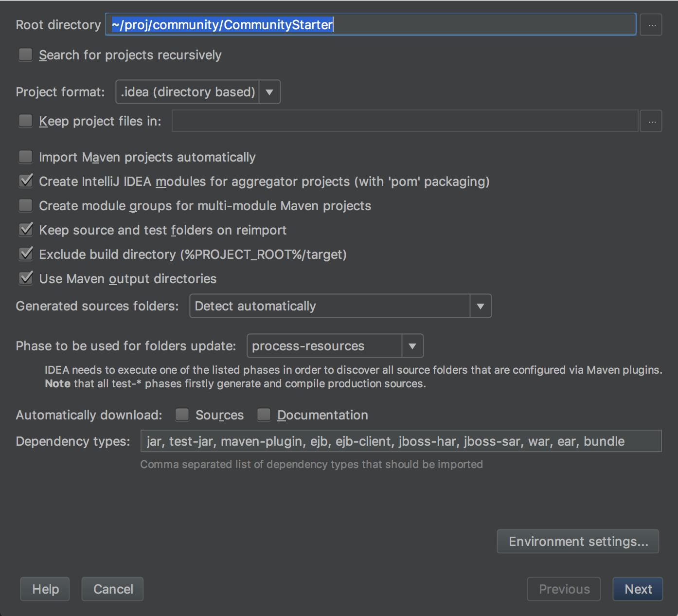
Task: Enable Search for projects recursively
Action: tap(25, 55)
